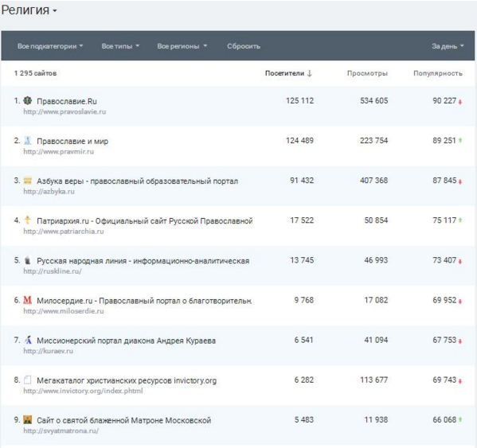Sort by Просмотры column

[367, 73]
